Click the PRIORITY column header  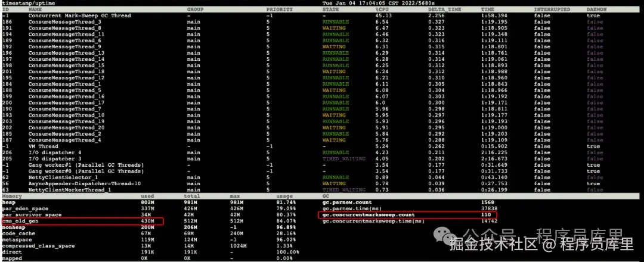pos(279,9)
